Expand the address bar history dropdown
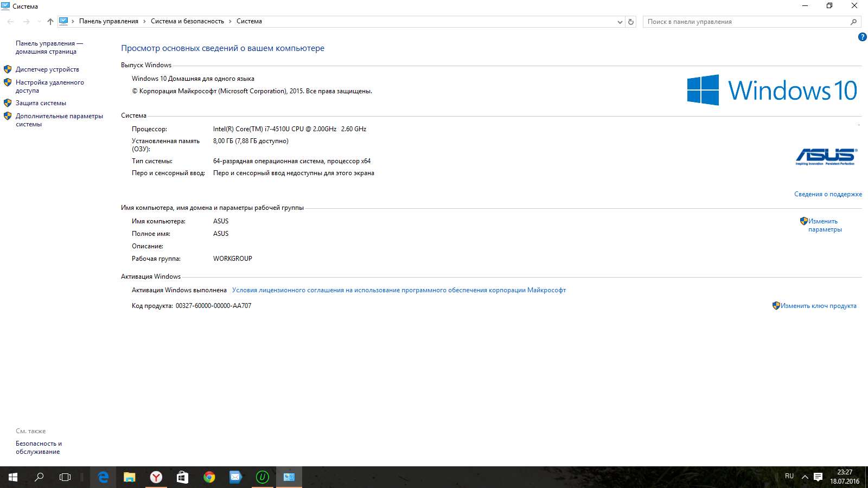 [x=620, y=22]
